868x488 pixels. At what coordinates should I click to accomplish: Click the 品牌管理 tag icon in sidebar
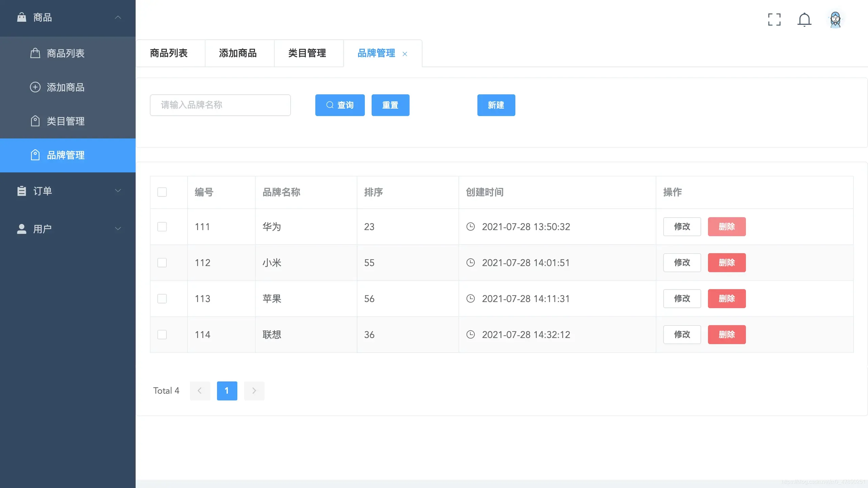(x=35, y=155)
